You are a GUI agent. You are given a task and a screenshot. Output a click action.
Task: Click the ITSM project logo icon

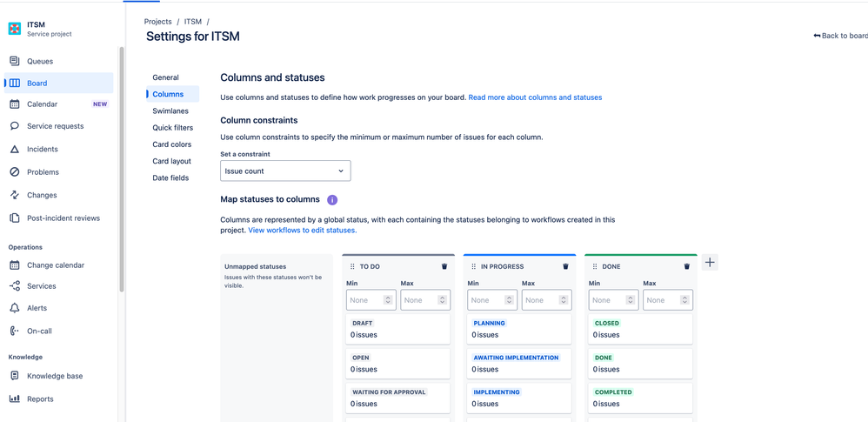coord(15,29)
